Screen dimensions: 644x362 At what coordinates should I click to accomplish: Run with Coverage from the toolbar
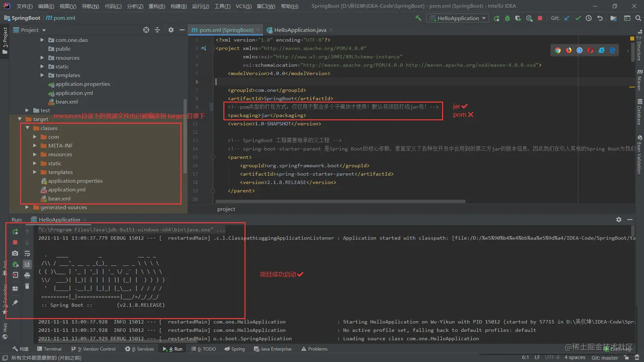point(518,18)
